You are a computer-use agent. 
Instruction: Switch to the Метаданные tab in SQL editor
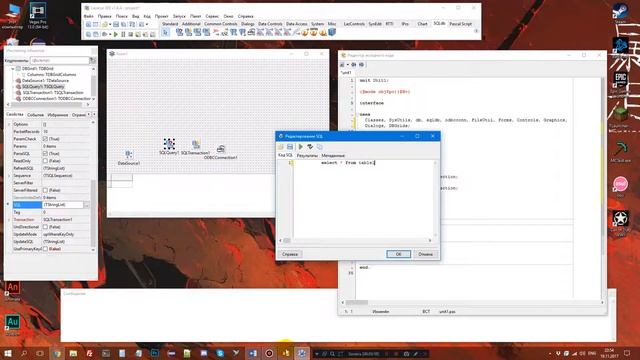(x=333, y=156)
